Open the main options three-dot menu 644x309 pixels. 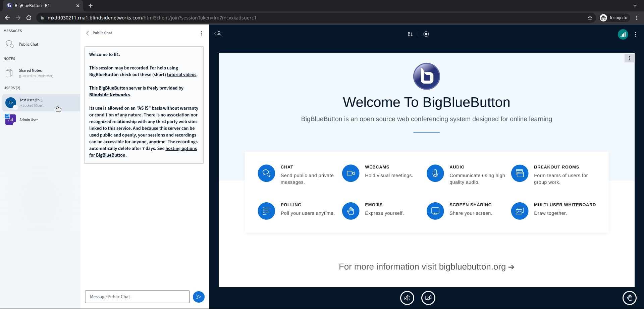tap(636, 34)
